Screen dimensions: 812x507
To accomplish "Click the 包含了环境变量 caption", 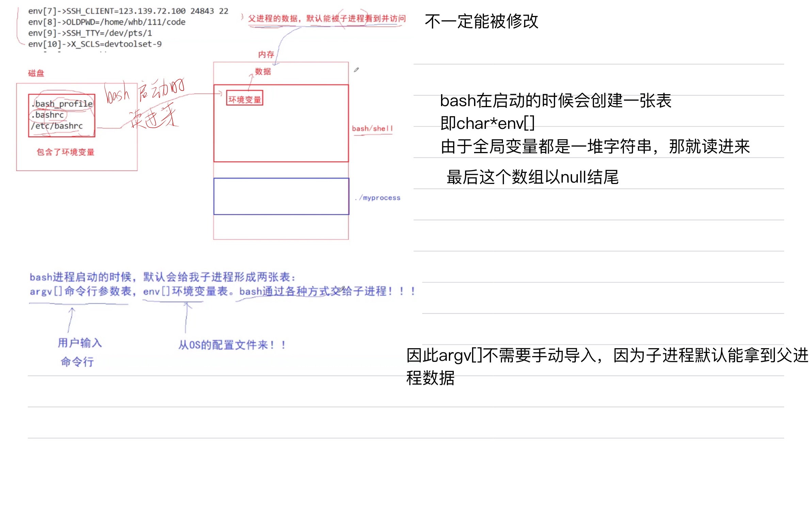I will click(x=66, y=151).
